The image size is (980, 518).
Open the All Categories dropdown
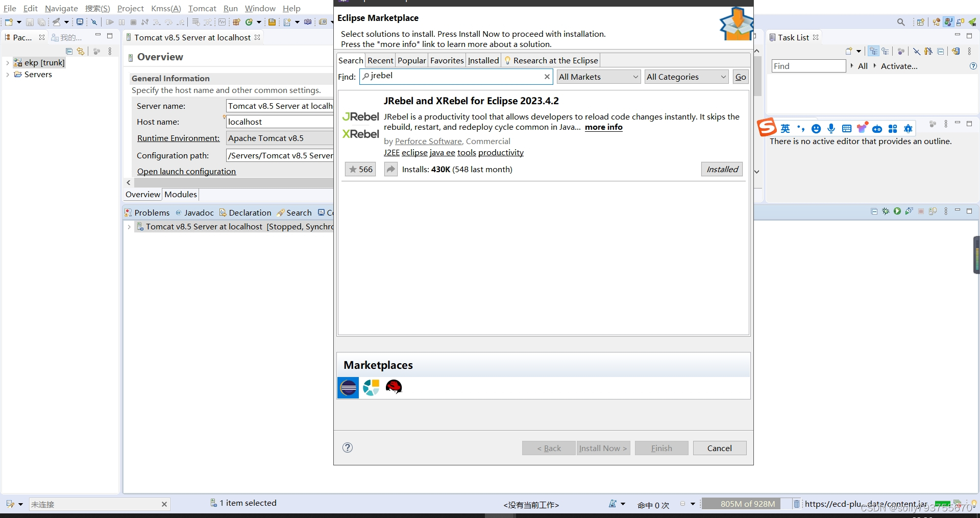(686, 77)
